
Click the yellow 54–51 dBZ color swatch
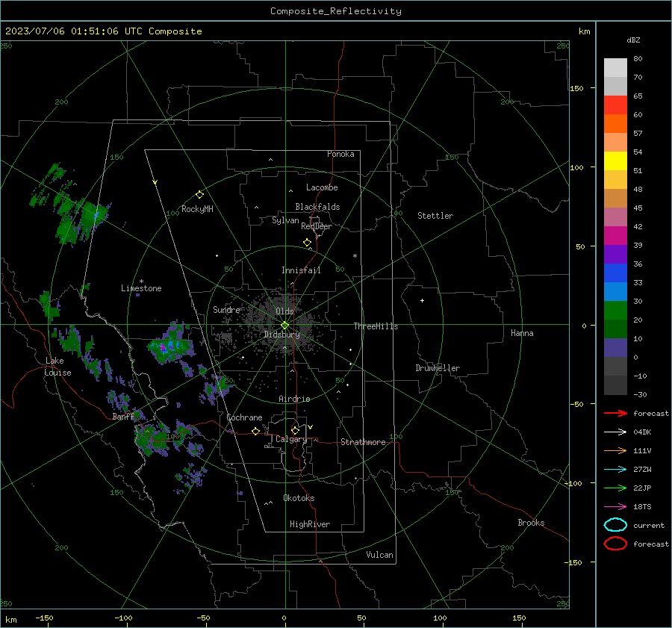(615, 161)
